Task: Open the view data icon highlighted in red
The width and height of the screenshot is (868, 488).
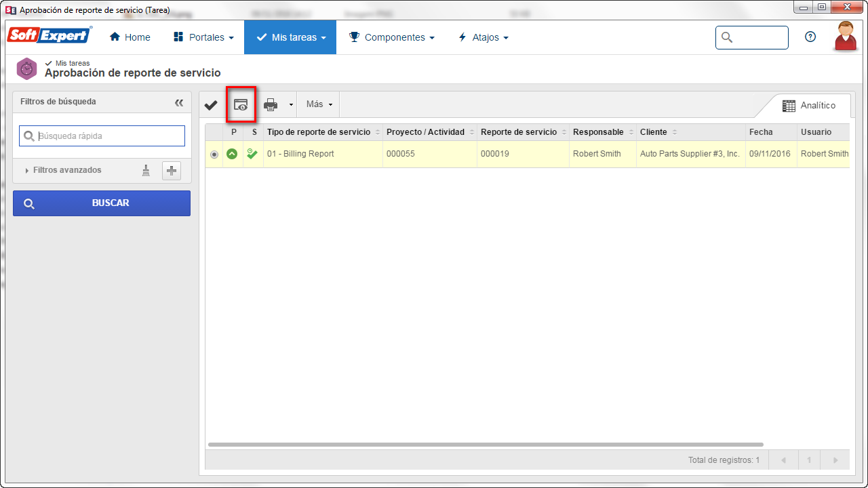Action: coord(241,105)
